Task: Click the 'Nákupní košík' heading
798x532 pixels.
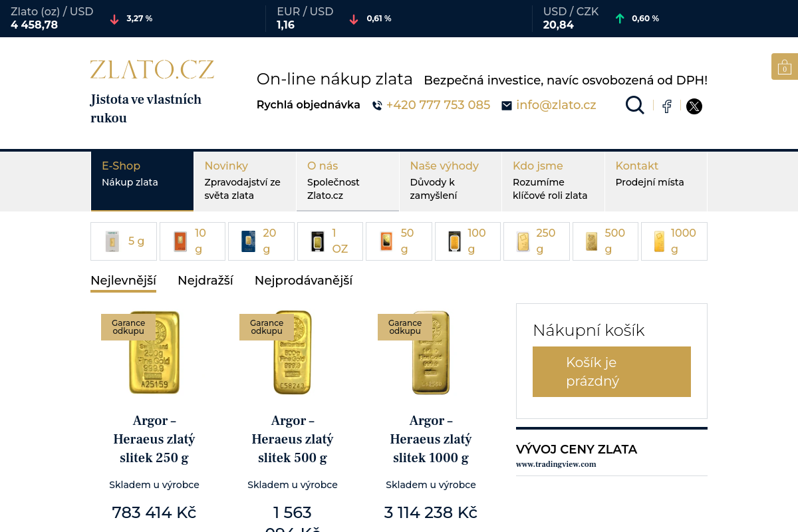Action: [589, 331]
